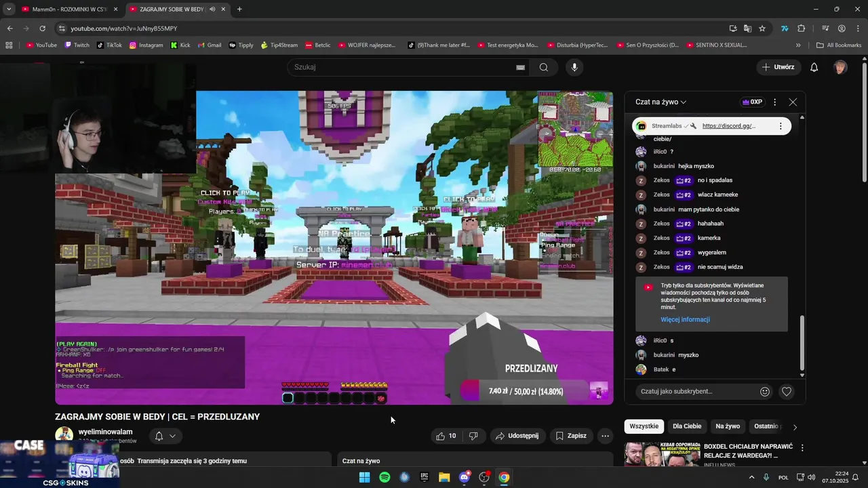Open a new Chrome tab
The width and height of the screenshot is (868, 488).
point(239,9)
